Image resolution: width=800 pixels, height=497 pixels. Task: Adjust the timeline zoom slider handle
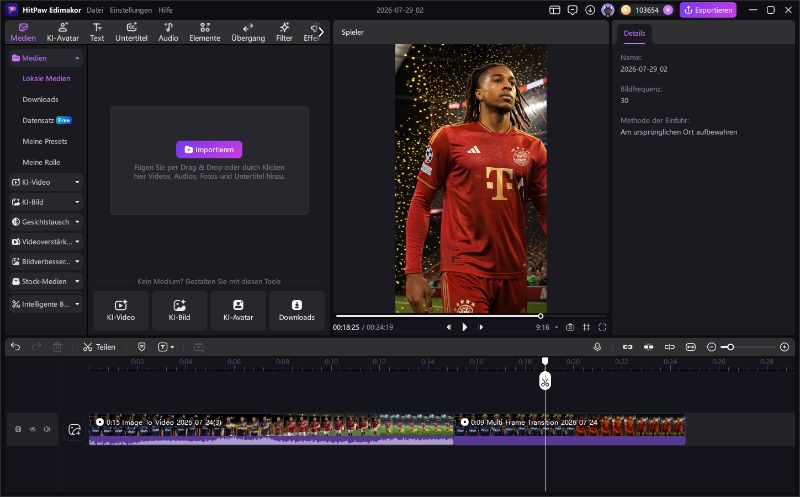(x=731, y=347)
